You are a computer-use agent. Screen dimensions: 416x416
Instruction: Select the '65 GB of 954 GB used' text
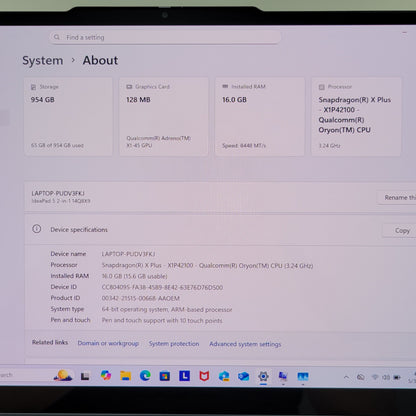[x=57, y=145]
